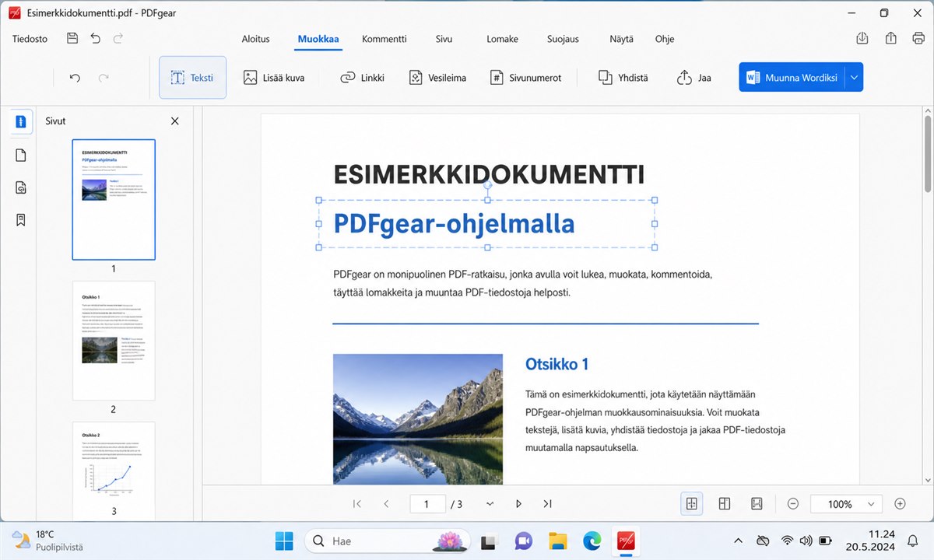
Task: Open the notification bell in the taskbar
Action: 913,541
